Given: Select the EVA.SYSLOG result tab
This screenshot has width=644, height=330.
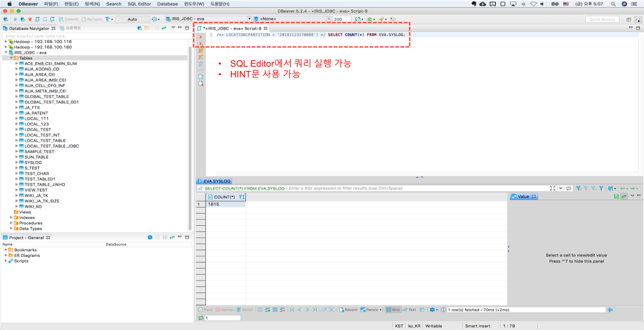Looking at the screenshot, I should [214, 181].
